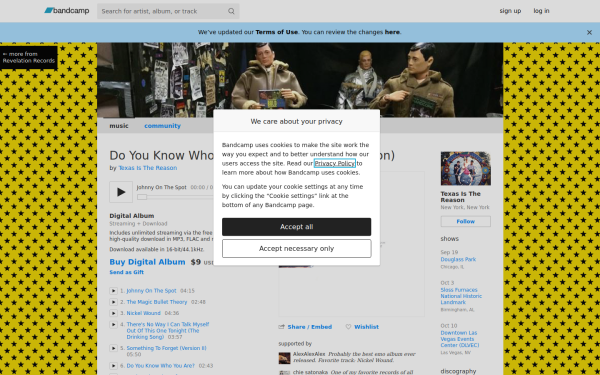Screen dimensions: 600x375
Task: Open Nickel Wound track link
Action: coord(143,313)
